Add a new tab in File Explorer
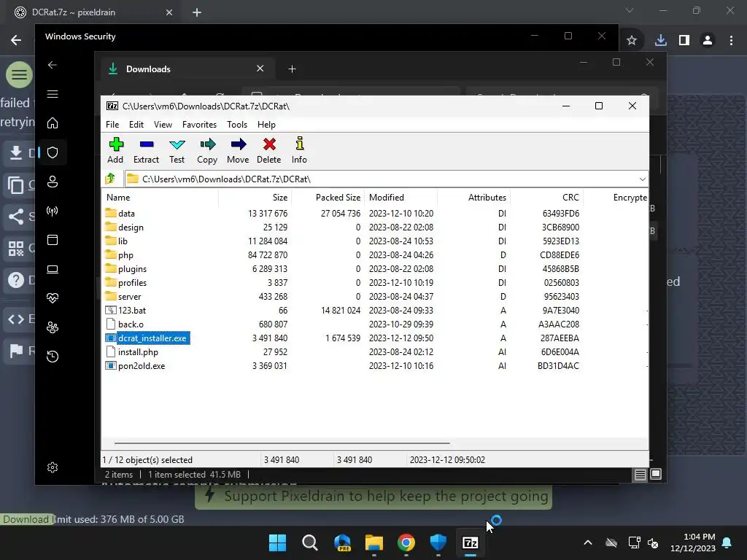This screenshot has height=560, width=747. [292, 69]
